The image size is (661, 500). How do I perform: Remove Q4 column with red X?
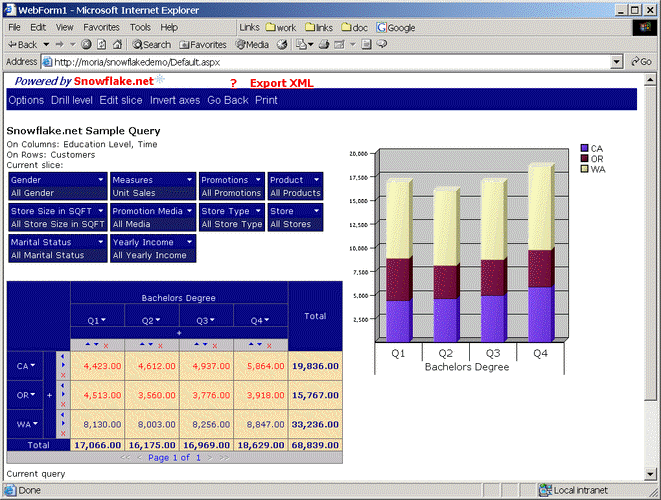click(x=269, y=346)
